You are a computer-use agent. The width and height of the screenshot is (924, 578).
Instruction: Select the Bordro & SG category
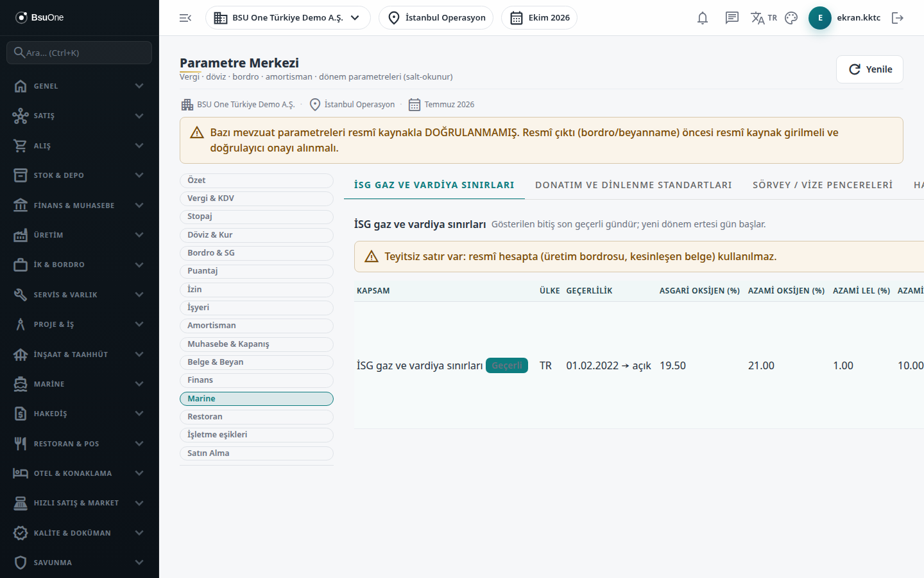pyautogui.click(x=257, y=253)
